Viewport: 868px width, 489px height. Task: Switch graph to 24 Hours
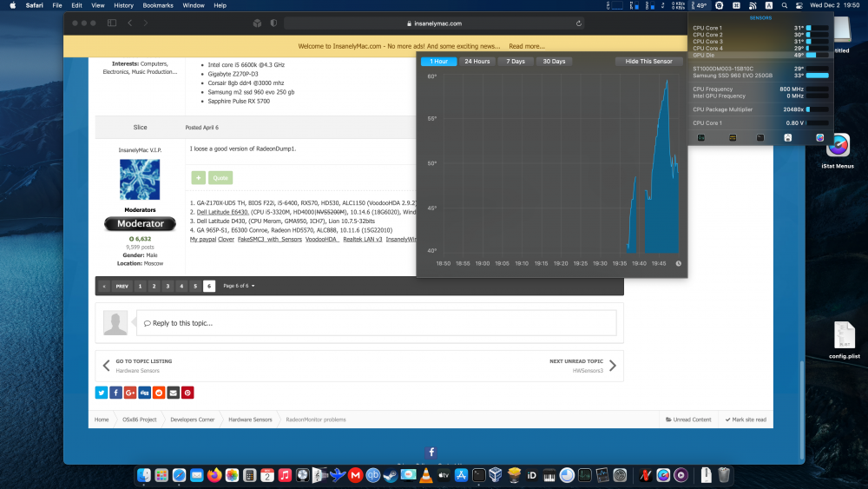tap(477, 62)
